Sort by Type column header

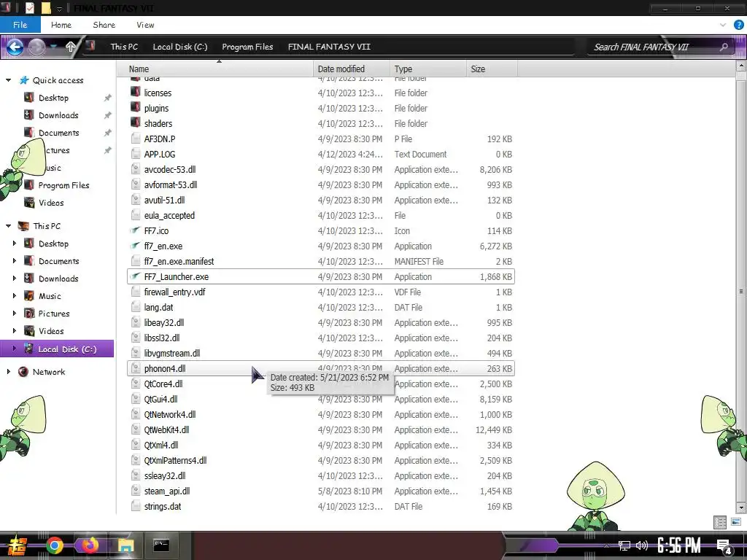pyautogui.click(x=427, y=69)
